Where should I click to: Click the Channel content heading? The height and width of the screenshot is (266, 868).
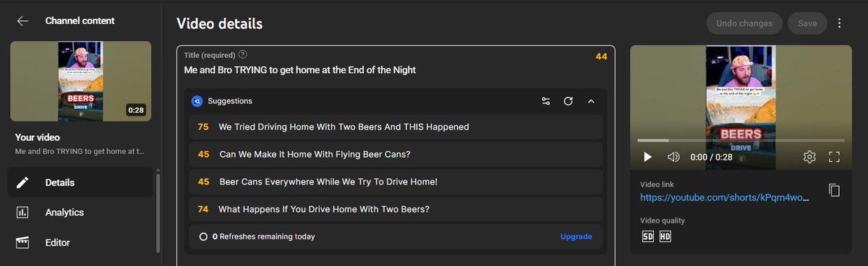[80, 21]
